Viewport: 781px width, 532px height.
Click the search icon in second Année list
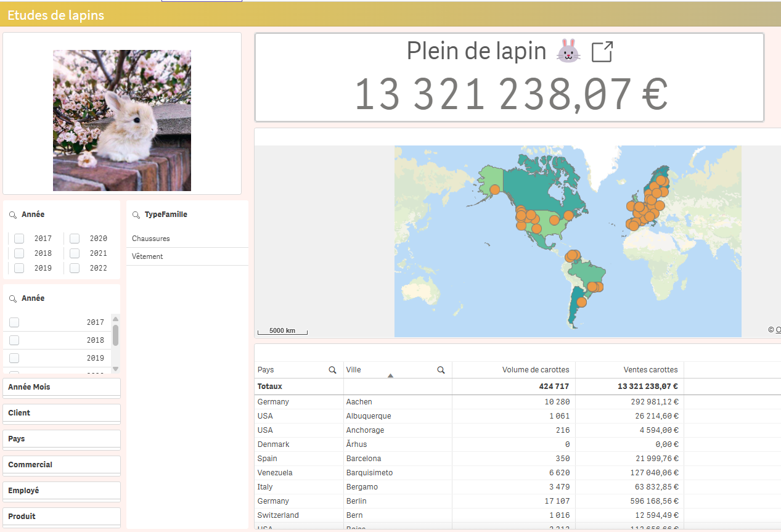pos(13,298)
